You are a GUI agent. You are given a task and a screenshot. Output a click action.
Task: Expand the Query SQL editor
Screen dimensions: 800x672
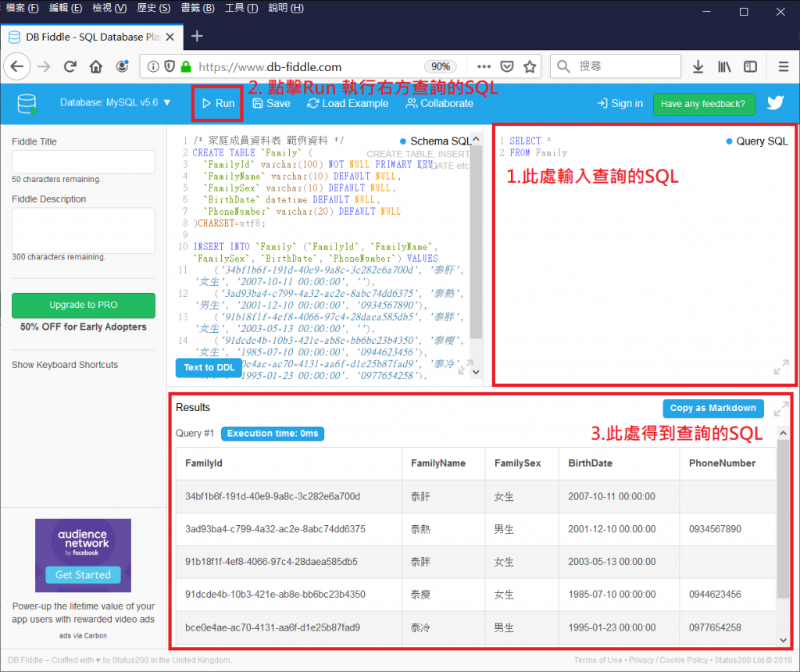point(781,367)
